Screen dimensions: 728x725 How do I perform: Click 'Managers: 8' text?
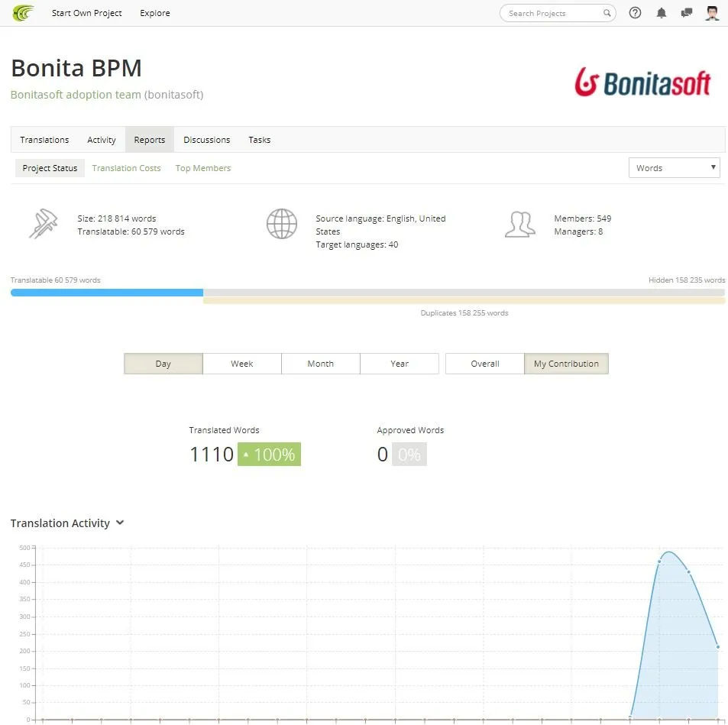coord(578,231)
